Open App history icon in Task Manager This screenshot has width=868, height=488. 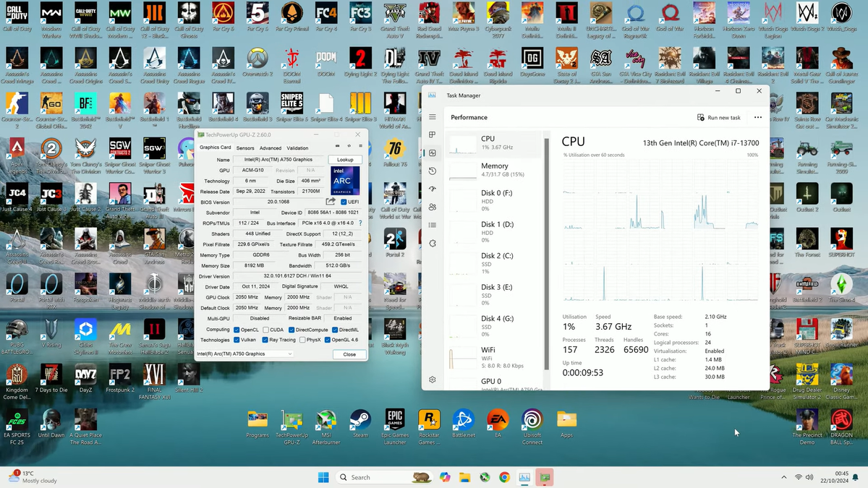coord(433,171)
